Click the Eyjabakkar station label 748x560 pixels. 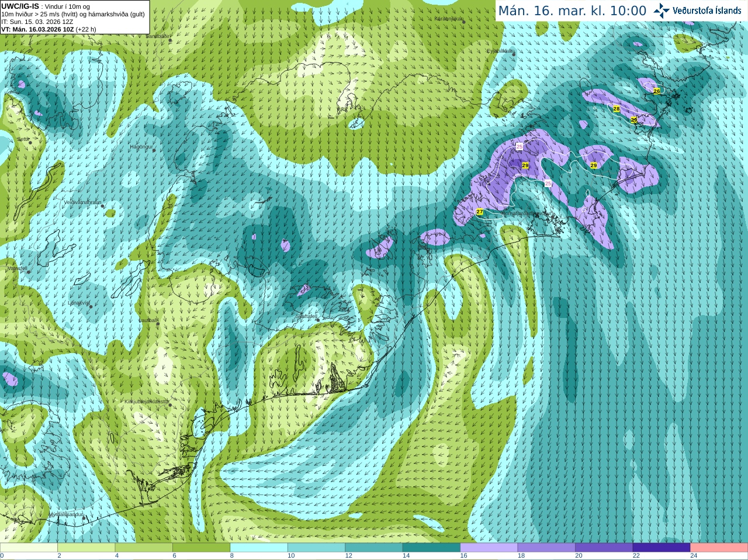point(500,51)
